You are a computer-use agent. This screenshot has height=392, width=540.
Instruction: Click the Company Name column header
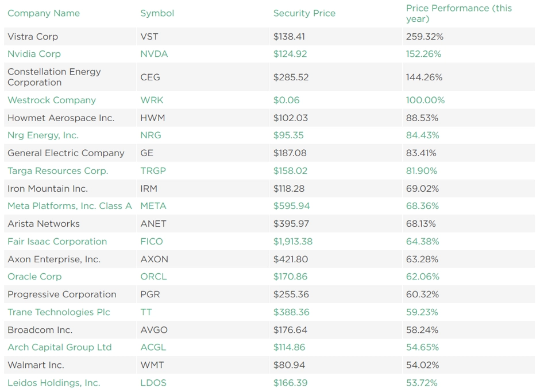coord(44,13)
